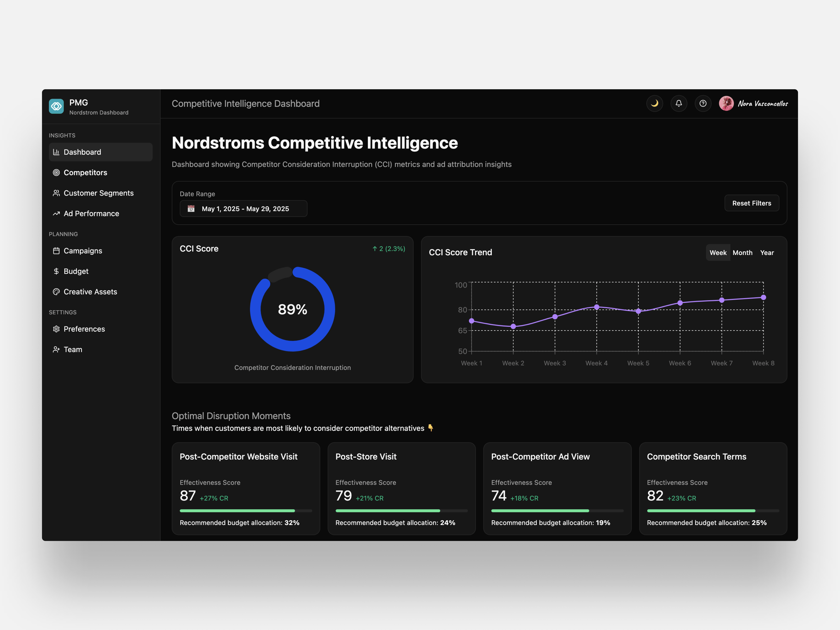Select Week 3 data point on trend chart
840x630 pixels.
(x=555, y=317)
